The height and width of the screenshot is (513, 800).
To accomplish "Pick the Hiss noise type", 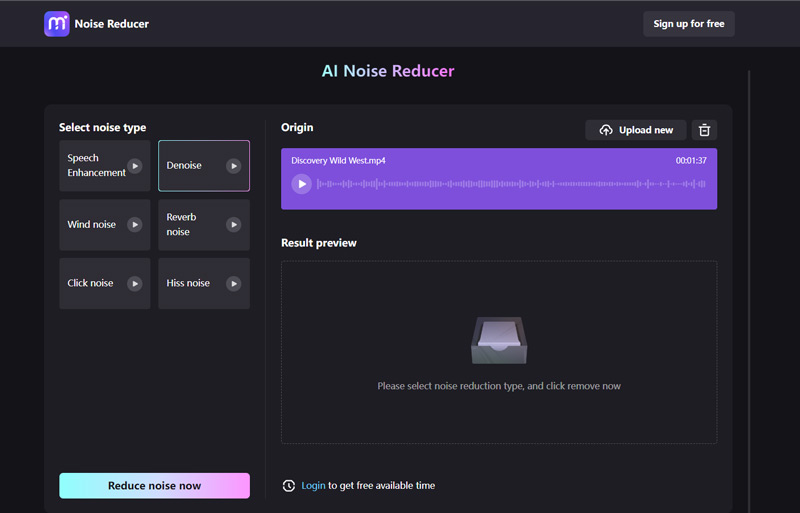I will 204,283.
